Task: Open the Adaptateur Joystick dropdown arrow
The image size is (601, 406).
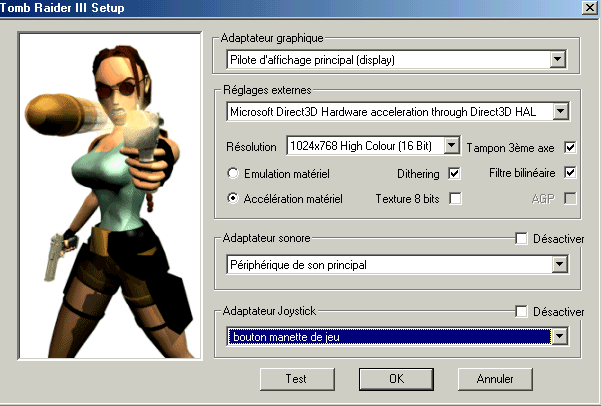Action: tap(560, 337)
